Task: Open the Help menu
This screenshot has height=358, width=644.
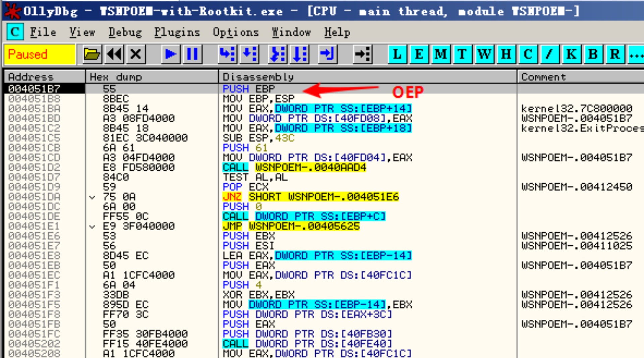Action: pyautogui.click(x=337, y=32)
